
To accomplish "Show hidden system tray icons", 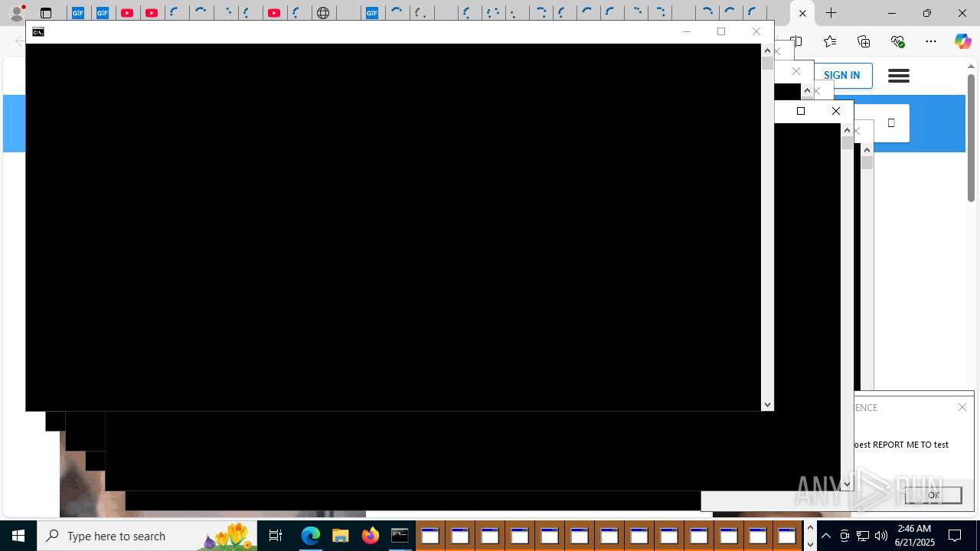I will click(826, 536).
